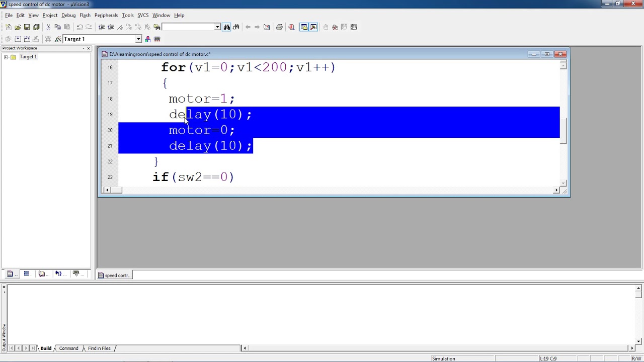The height and width of the screenshot is (362, 644).
Task: Start debug session icon
Action: [291, 27]
